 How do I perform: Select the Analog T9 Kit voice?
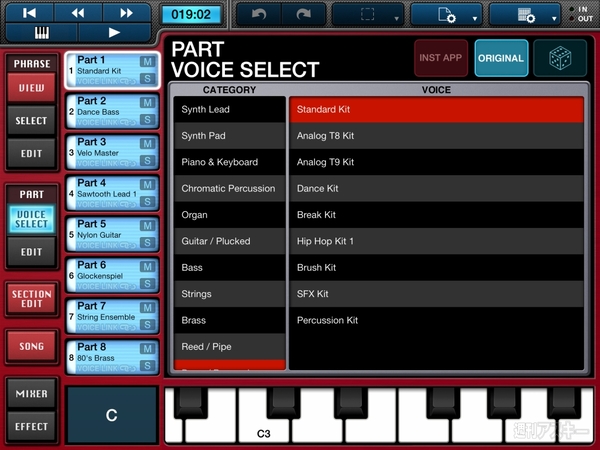(x=437, y=162)
